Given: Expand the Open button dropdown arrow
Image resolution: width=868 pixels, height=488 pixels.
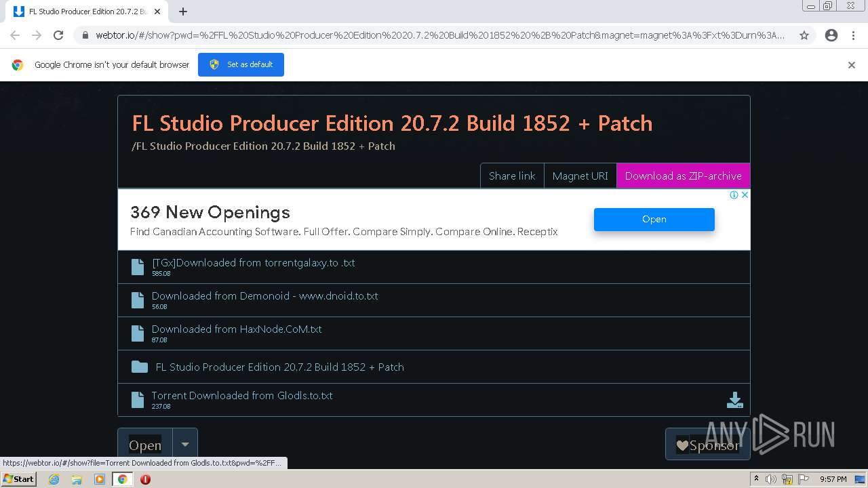Looking at the screenshot, I should click(x=185, y=445).
